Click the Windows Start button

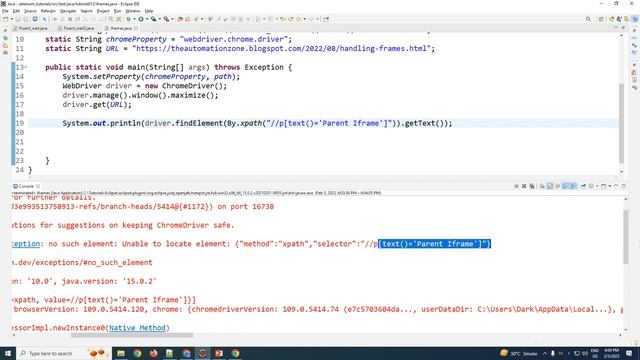tap(8, 353)
